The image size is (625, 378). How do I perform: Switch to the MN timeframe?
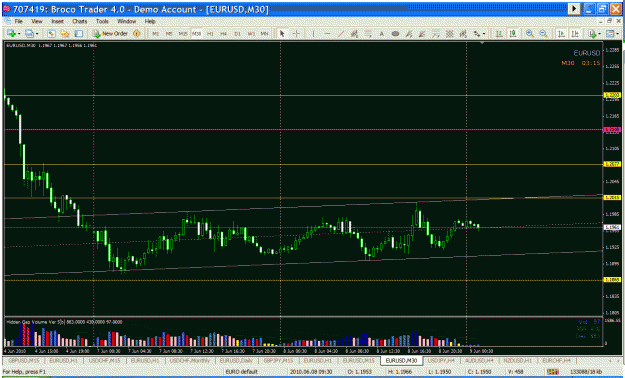(x=264, y=34)
